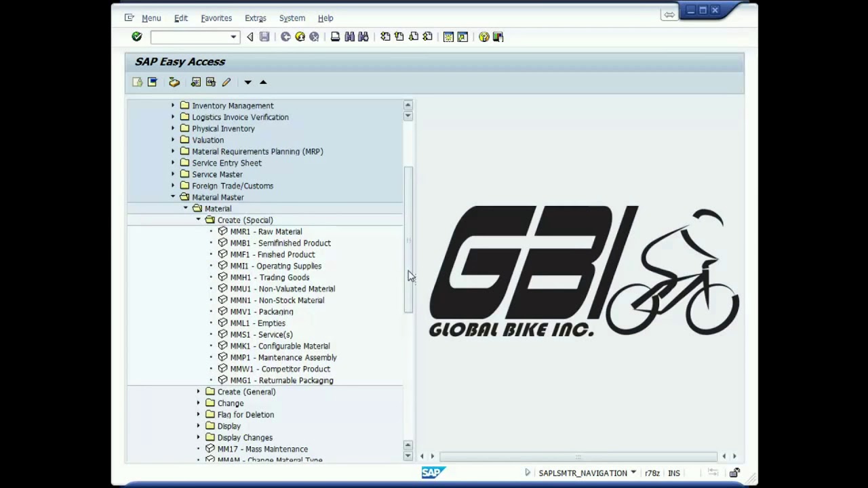Open the Favorites menu
Image resolution: width=868 pixels, height=488 pixels.
(x=216, y=18)
